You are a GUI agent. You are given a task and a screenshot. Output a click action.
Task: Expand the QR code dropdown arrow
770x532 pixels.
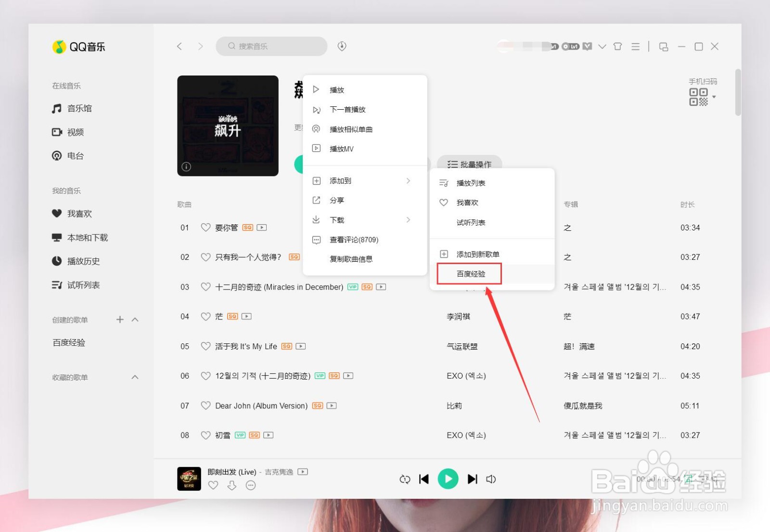[714, 97]
